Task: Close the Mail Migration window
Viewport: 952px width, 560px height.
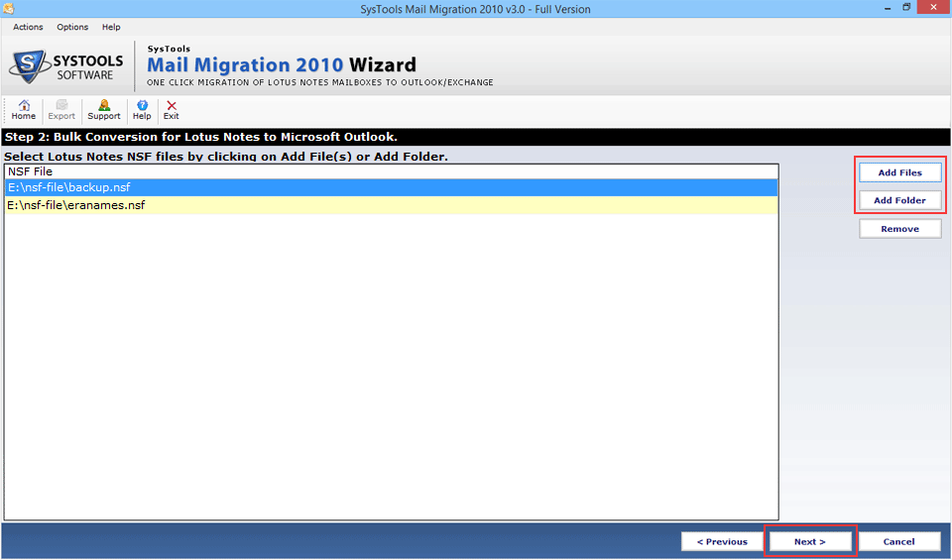Action: (x=934, y=7)
